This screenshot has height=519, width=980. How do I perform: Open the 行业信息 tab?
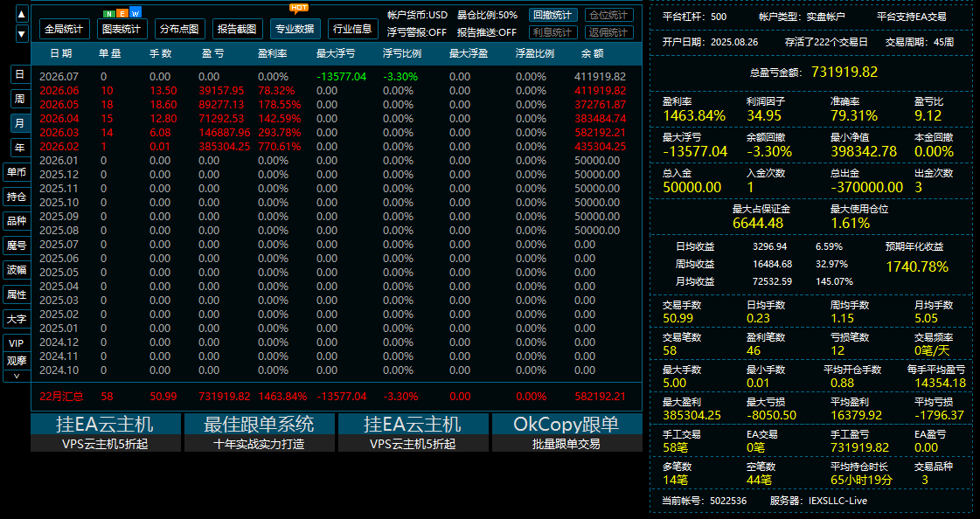[x=353, y=29]
